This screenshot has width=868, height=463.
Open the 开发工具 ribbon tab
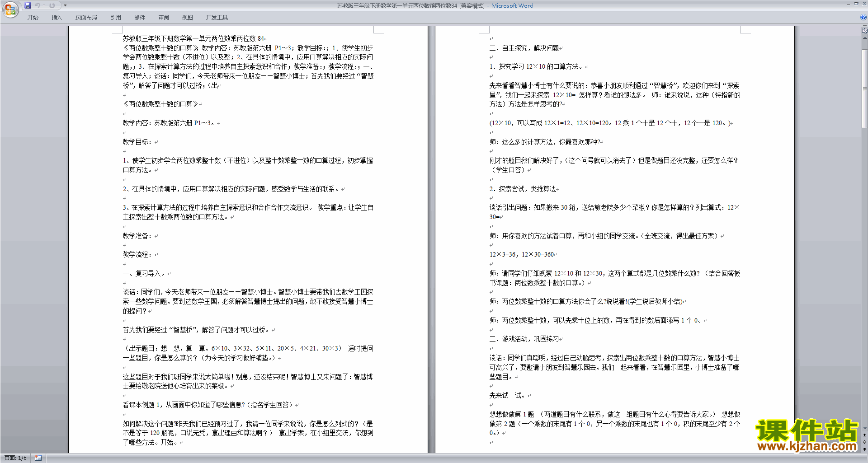217,18
